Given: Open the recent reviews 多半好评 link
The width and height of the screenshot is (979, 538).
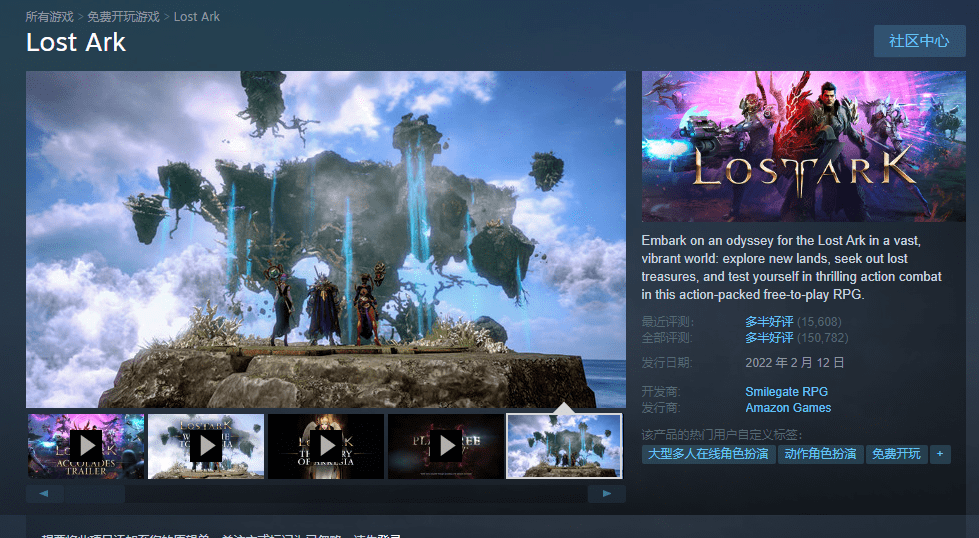Looking at the screenshot, I should (x=769, y=322).
